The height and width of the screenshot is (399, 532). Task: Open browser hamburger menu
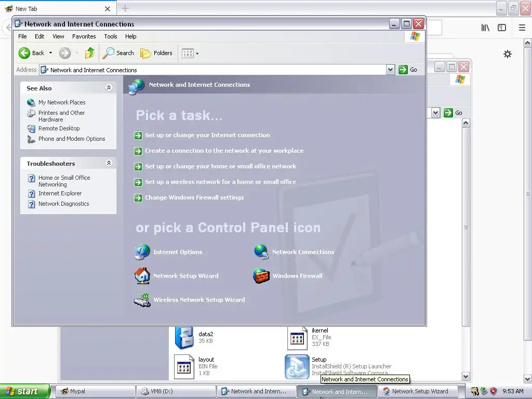522,28
